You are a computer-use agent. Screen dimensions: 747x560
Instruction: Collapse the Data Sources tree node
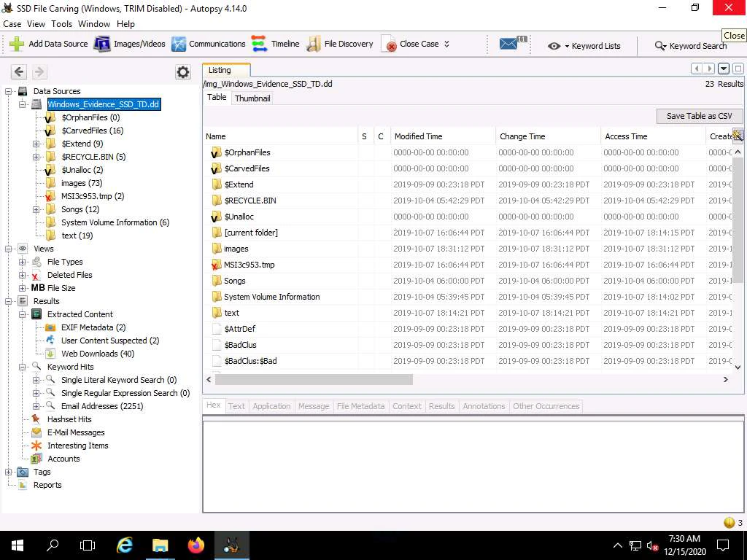(9, 91)
